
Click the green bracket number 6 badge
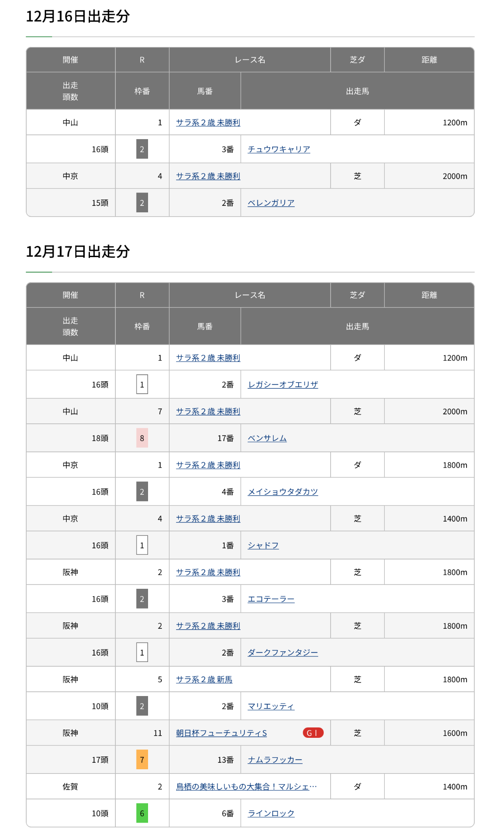(x=142, y=813)
